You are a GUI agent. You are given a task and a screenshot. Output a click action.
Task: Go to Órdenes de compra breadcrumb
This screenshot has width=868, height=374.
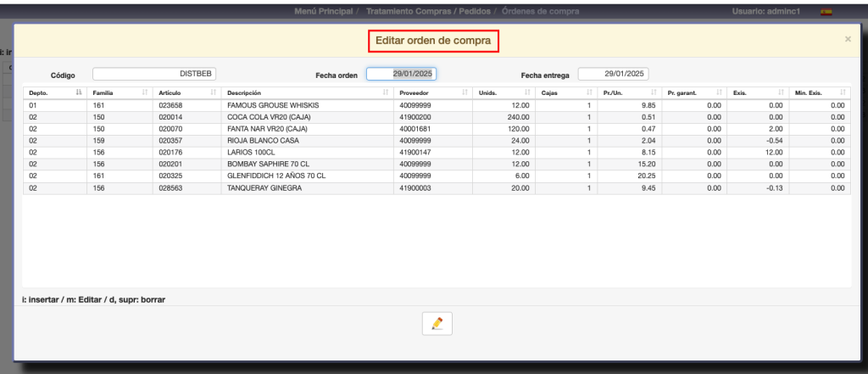pos(541,11)
